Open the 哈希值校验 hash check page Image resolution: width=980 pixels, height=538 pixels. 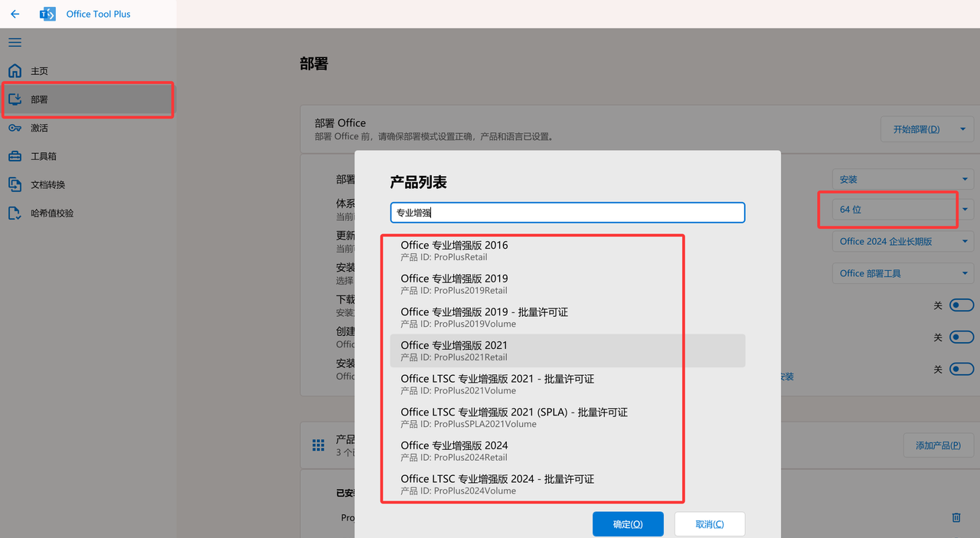tap(52, 214)
